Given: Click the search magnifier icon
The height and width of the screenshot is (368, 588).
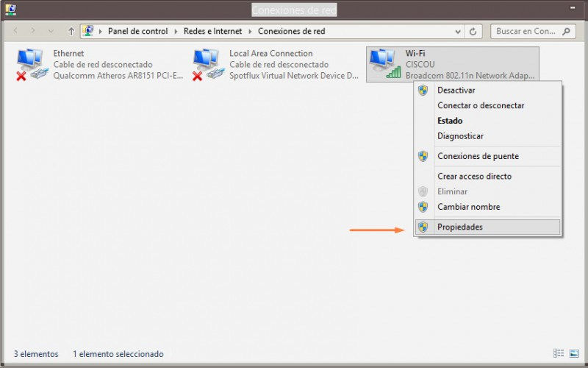Looking at the screenshot, I should pos(566,32).
